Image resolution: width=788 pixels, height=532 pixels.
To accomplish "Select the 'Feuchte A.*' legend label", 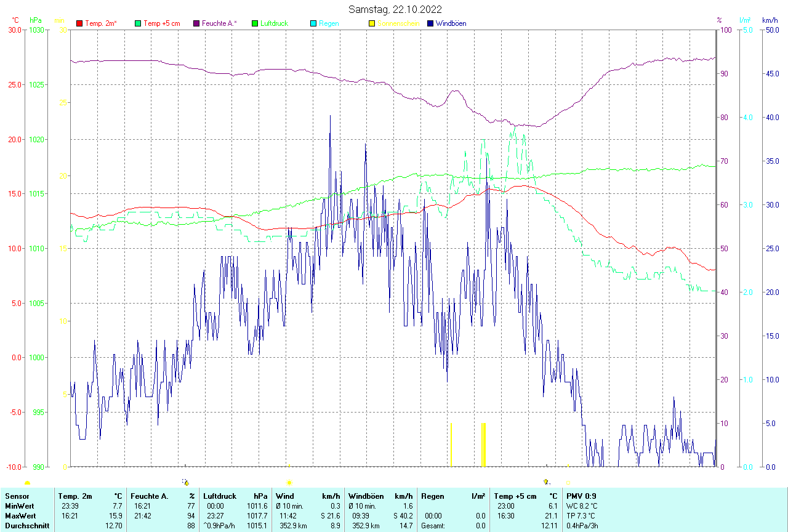I will [x=219, y=23].
